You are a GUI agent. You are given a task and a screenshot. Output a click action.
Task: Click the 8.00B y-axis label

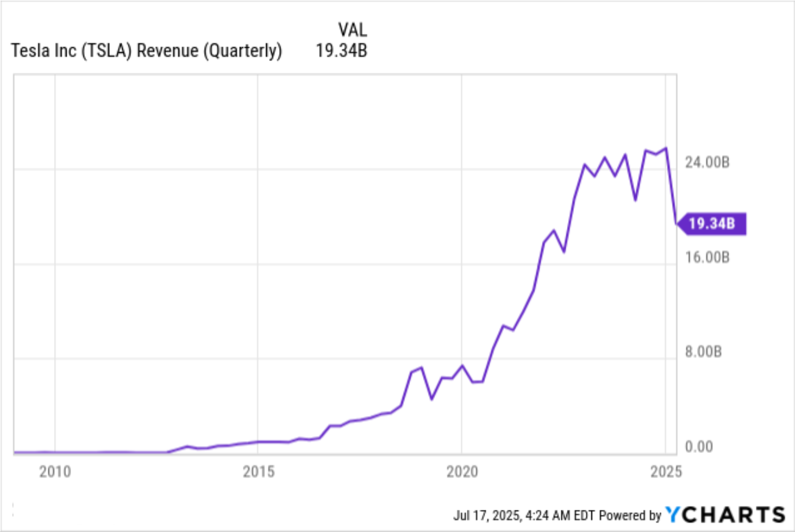[703, 352]
